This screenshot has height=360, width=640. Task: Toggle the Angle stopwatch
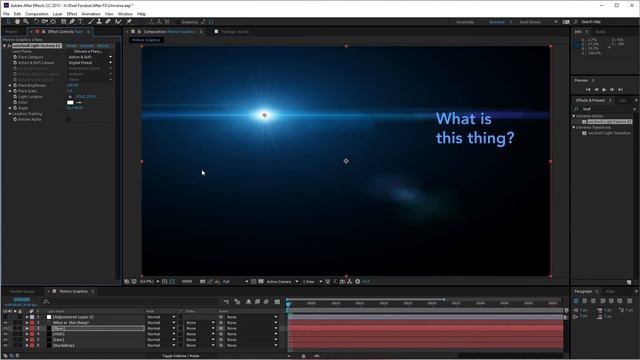15,108
